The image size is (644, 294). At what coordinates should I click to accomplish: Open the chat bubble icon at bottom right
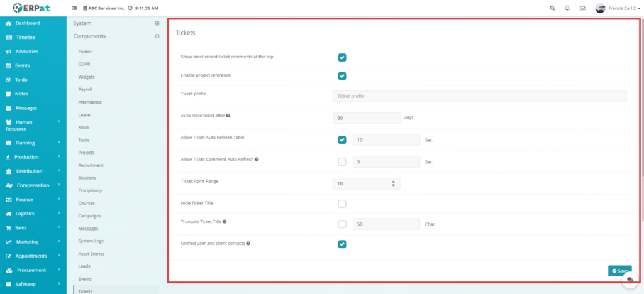click(x=630, y=281)
